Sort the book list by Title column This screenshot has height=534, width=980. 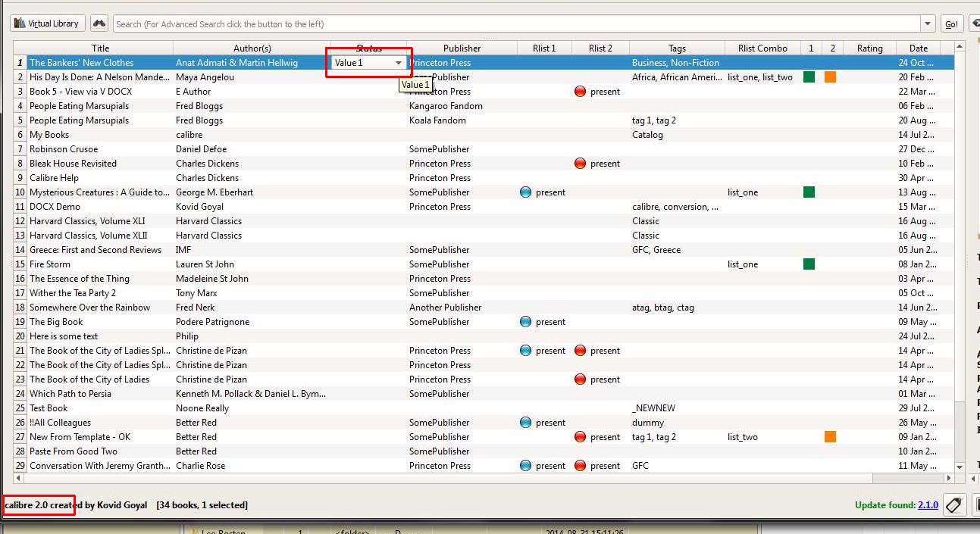point(100,48)
